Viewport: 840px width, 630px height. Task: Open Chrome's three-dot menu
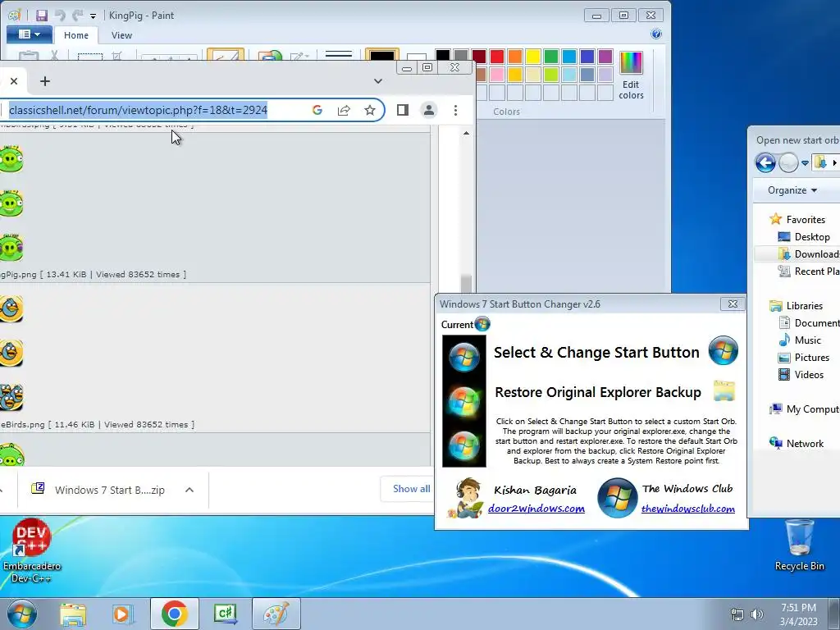coord(455,111)
